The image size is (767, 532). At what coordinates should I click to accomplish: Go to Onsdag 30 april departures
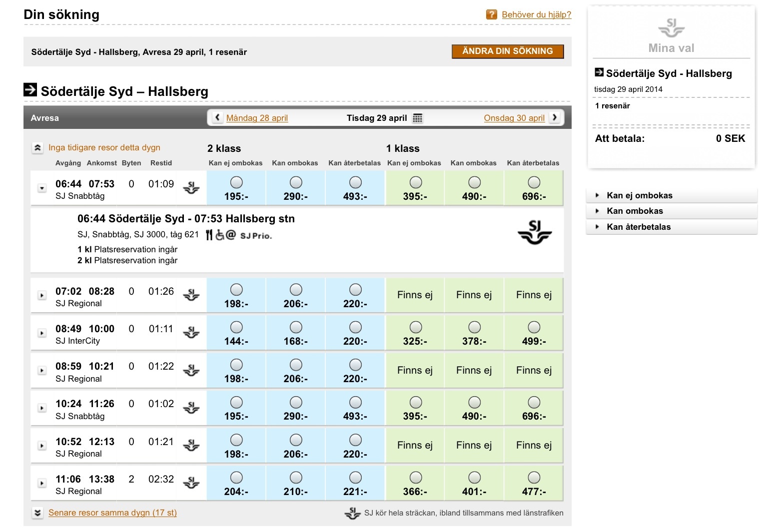tap(514, 118)
